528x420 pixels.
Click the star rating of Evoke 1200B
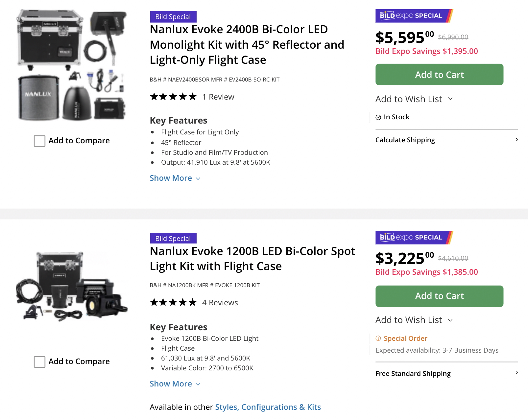click(x=173, y=302)
